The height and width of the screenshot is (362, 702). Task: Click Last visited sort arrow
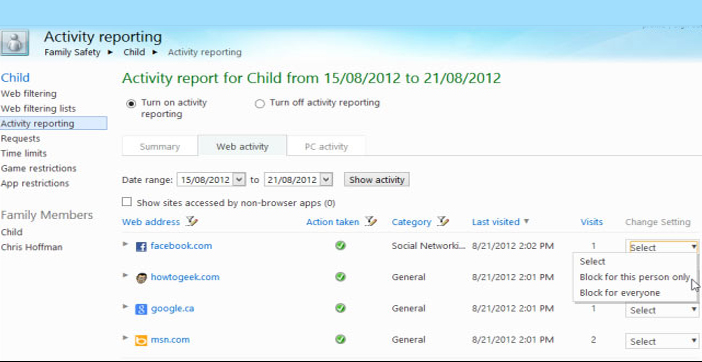[x=526, y=221]
